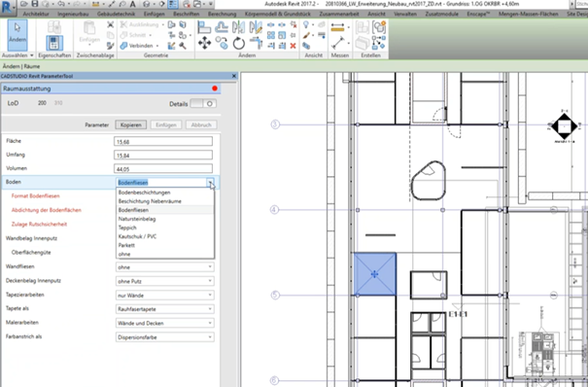The width and height of the screenshot is (588, 387).
Task: Click the Volumen value field
Action: 163,168
